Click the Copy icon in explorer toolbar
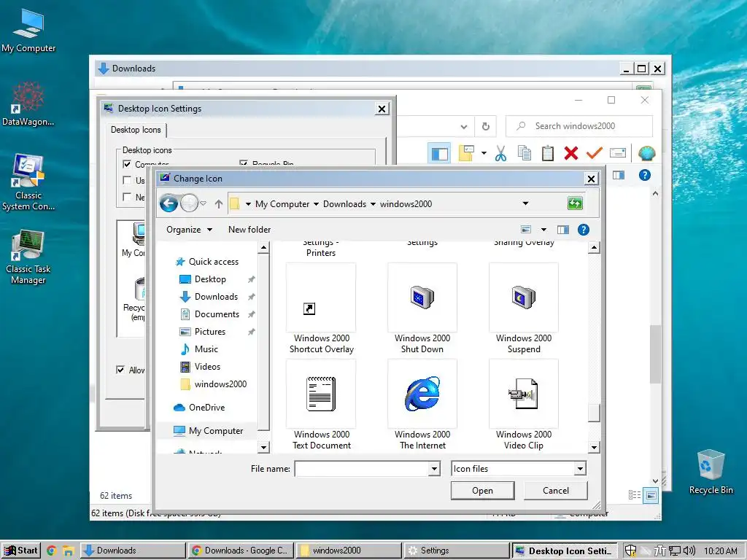Image resolution: width=747 pixels, height=560 pixels. click(524, 153)
